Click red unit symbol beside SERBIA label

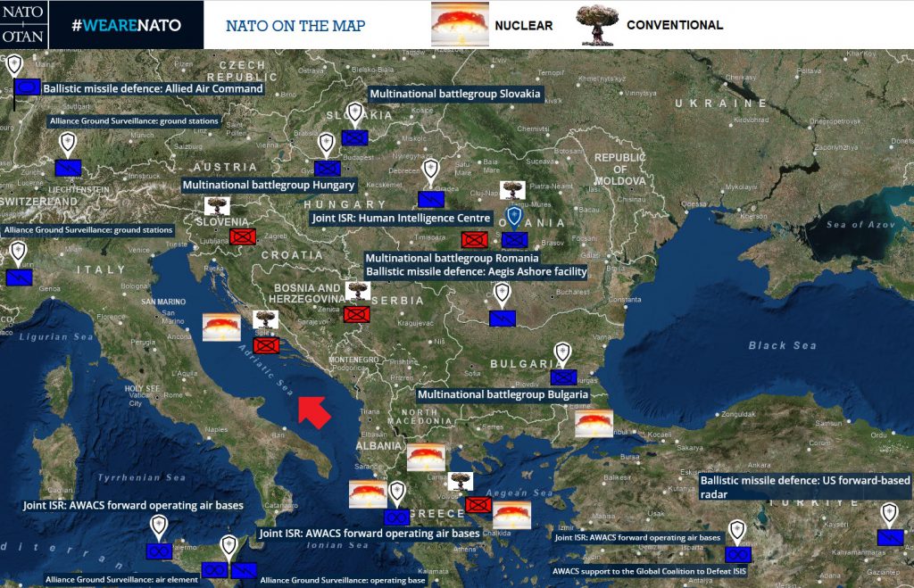pyautogui.click(x=357, y=315)
